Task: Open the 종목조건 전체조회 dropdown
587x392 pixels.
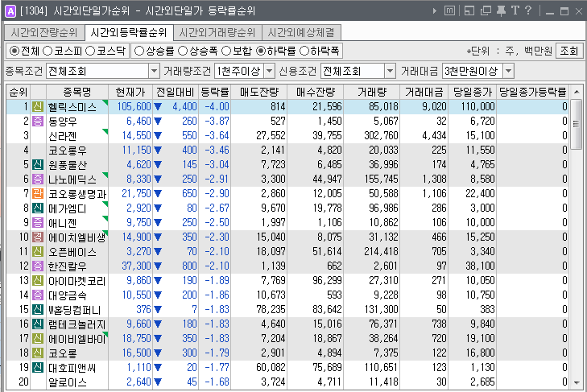Action: [154, 71]
